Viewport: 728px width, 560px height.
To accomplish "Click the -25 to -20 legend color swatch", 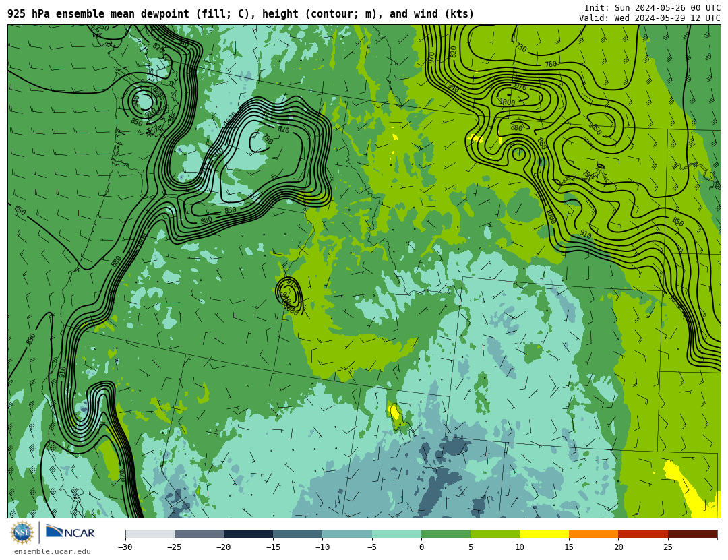I will click(199, 534).
